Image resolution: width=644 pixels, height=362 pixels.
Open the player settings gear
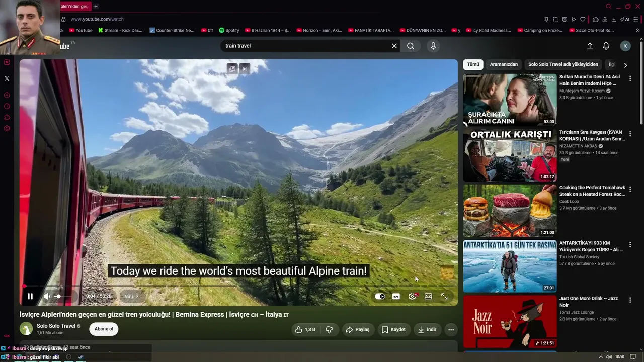(x=412, y=297)
